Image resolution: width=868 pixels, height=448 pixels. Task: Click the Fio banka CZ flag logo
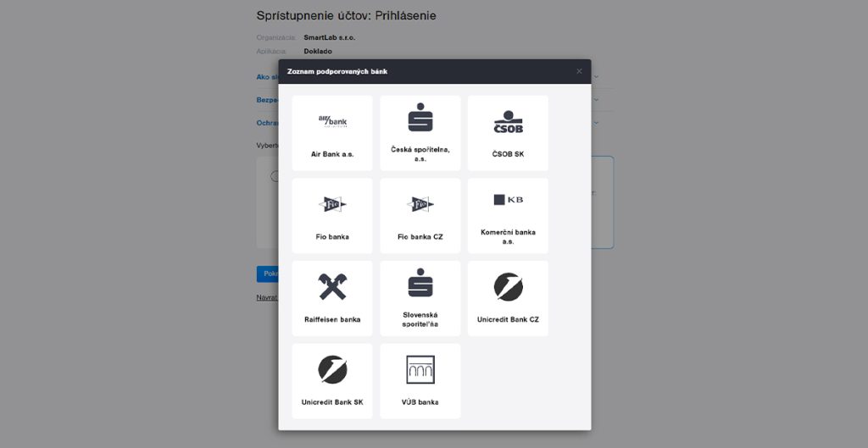click(420, 204)
